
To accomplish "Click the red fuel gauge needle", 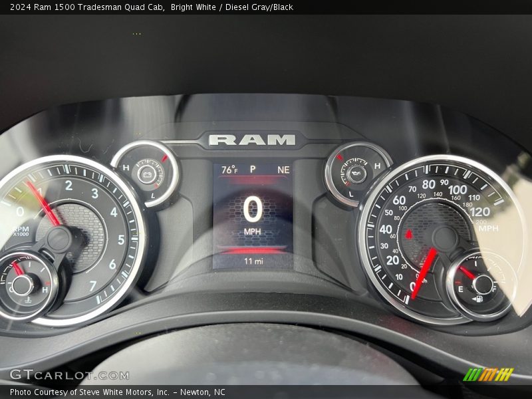I will click(x=467, y=272).
